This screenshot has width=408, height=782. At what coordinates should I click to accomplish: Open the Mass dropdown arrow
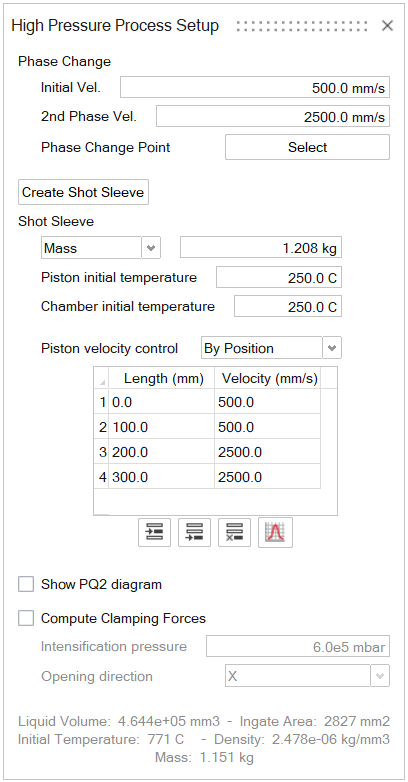[x=151, y=248]
